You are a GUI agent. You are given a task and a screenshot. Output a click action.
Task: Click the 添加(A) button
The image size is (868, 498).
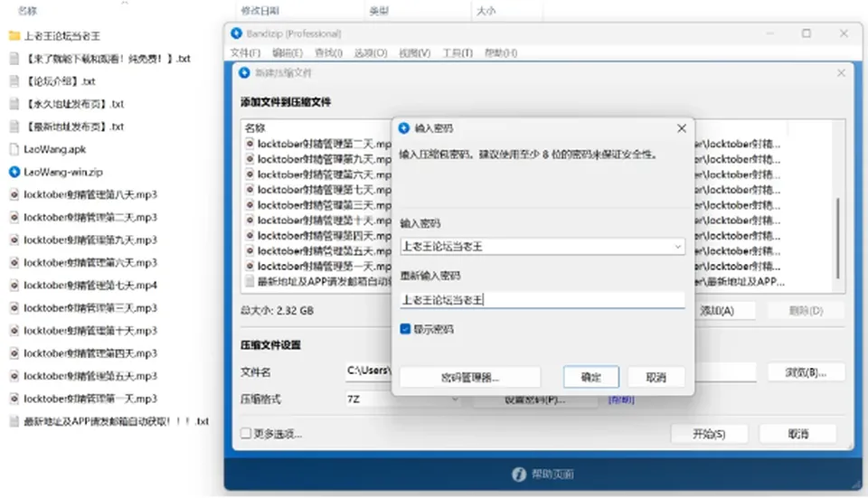[724, 310]
